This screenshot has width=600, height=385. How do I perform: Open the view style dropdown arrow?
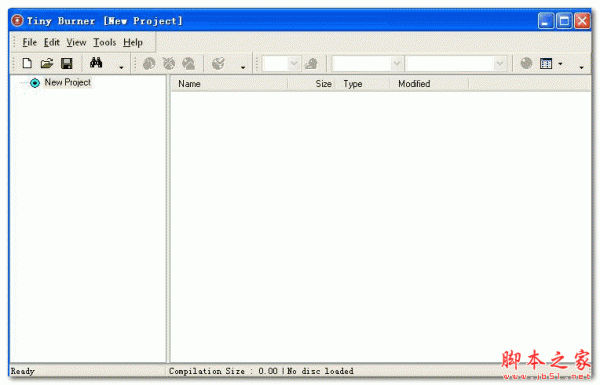560,64
